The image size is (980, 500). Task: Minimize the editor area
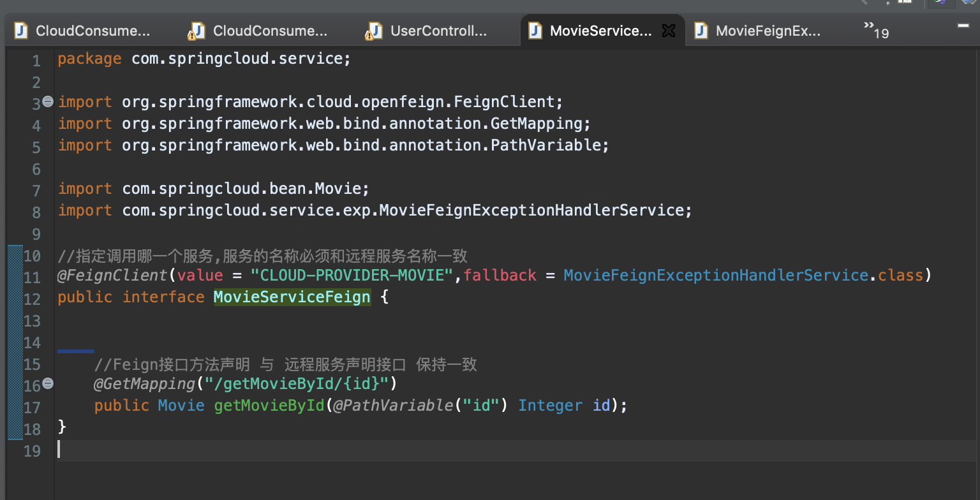(963, 26)
